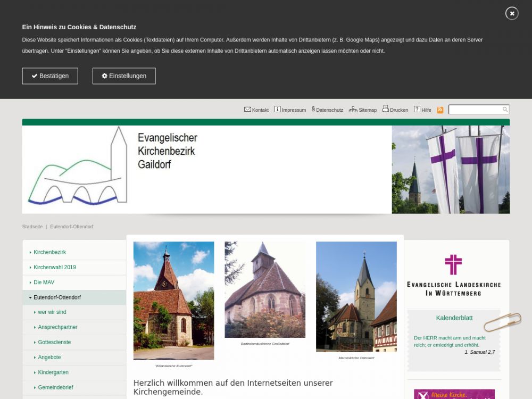Close the cookie notice with X icon
This screenshot has height=399, width=532.
click(x=512, y=13)
